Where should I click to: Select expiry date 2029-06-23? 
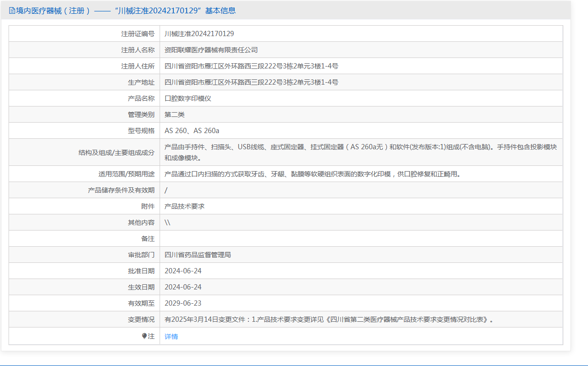[x=183, y=303]
